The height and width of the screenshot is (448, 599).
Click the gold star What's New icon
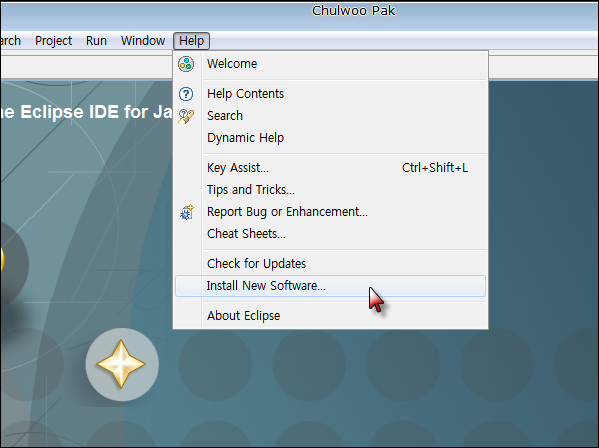click(x=121, y=364)
